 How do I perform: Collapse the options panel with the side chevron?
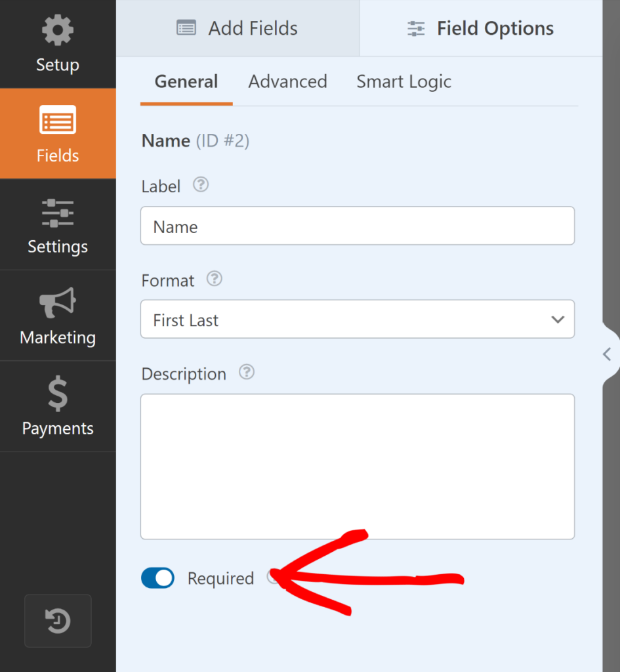pyautogui.click(x=607, y=354)
